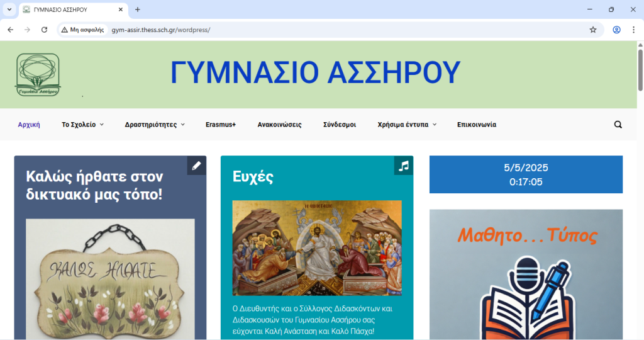Click the Μαθητο...Τύπος banner image
644x340 pixels.
pyautogui.click(x=526, y=275)
